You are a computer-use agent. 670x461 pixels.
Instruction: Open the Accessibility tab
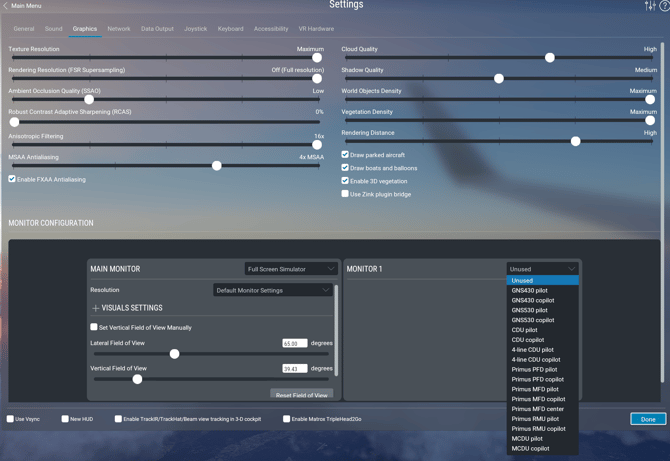(271, 29)
